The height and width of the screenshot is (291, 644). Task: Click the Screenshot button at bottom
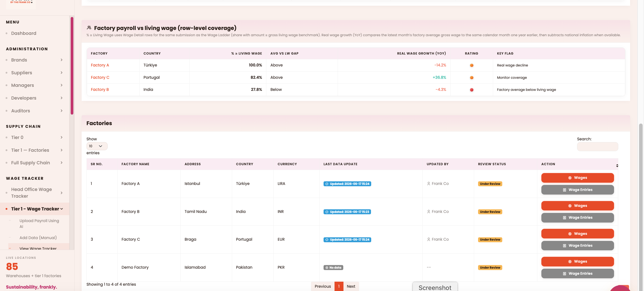(x=435, y=287)
